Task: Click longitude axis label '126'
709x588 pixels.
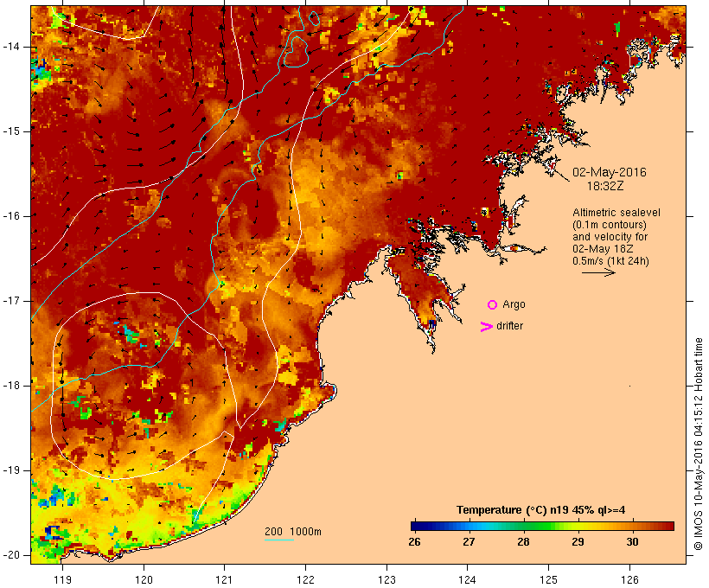Action: 629,580
